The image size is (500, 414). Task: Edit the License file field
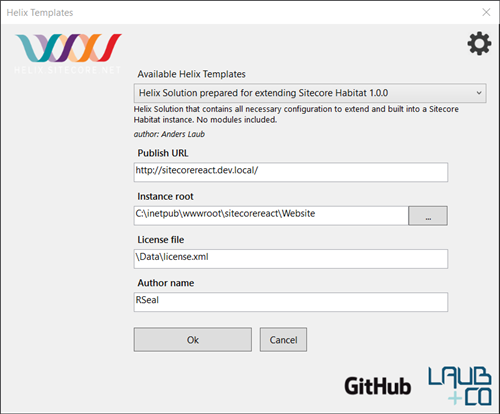coord(291,259)
